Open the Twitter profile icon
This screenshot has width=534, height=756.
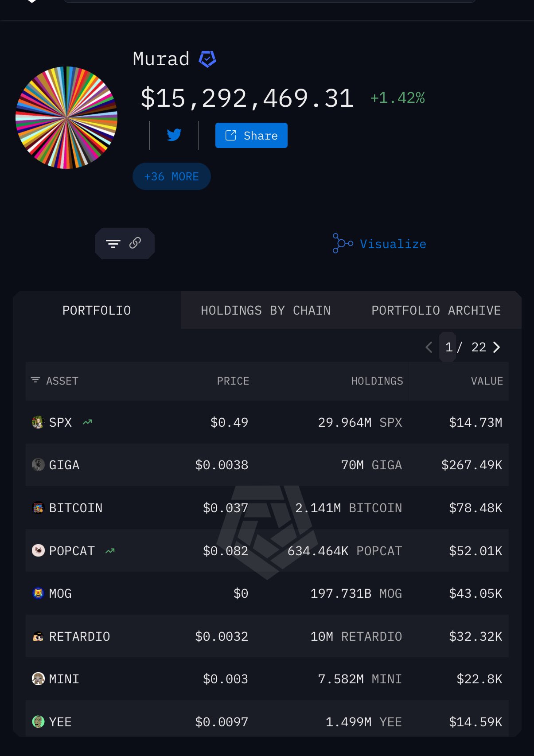pos(174,135)
